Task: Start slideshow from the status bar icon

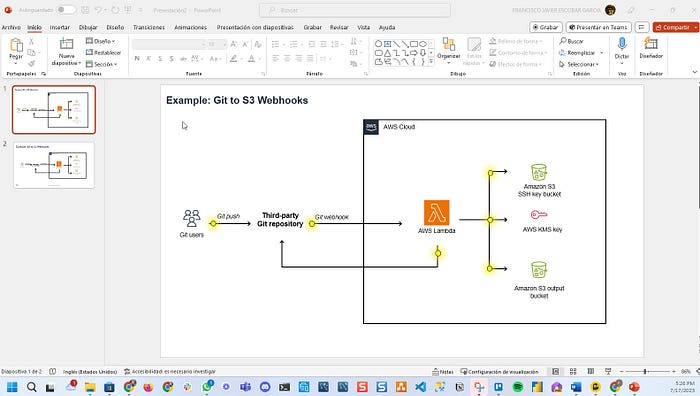Action: click(608, 371)
